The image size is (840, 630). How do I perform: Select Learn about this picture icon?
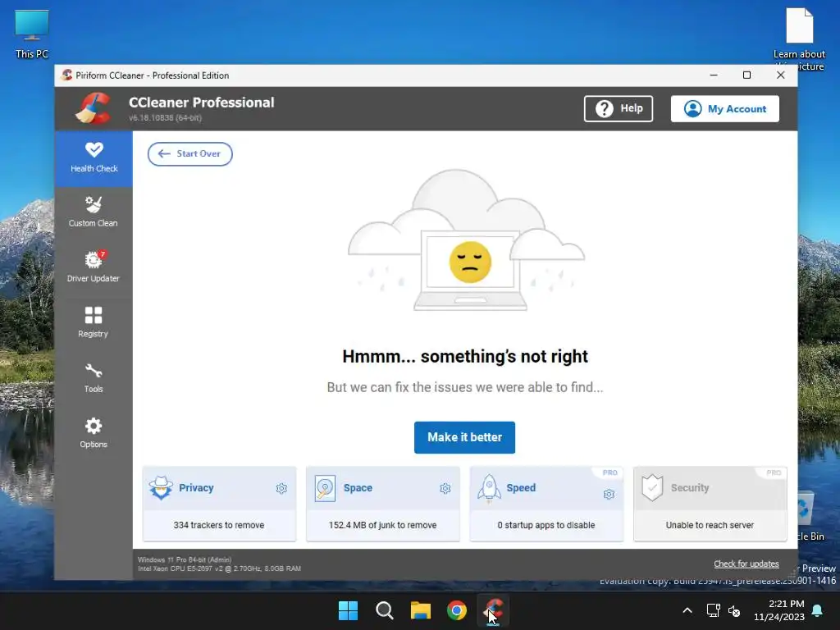[x=799, y=39]
